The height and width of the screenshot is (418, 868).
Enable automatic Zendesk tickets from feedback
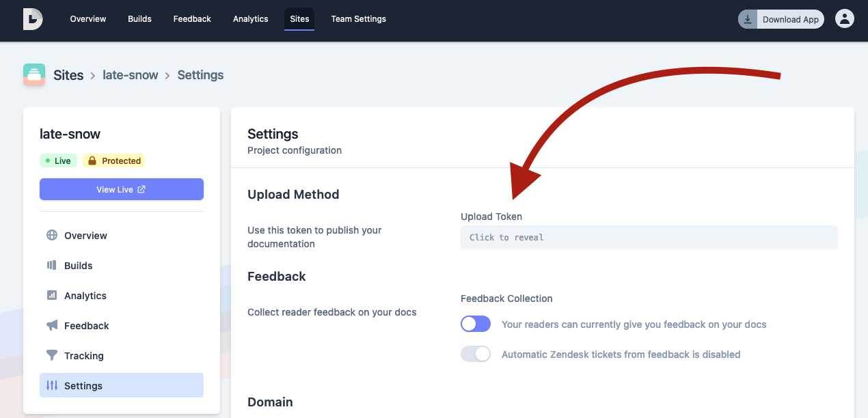tap(476, 354)
